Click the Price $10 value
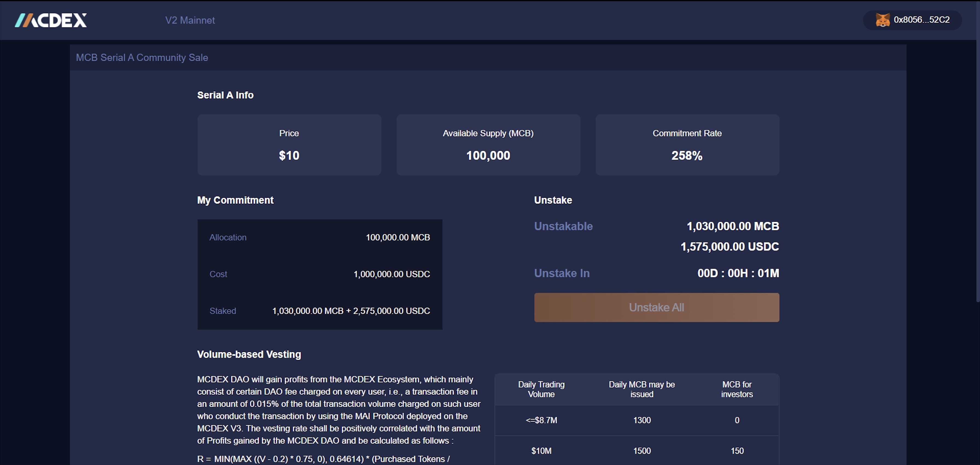Viewport: 980px width, 465px height. (289, 156)
